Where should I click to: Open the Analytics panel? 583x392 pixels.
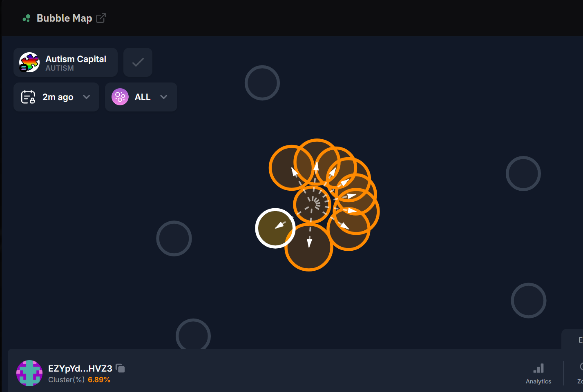pos(538,374)
